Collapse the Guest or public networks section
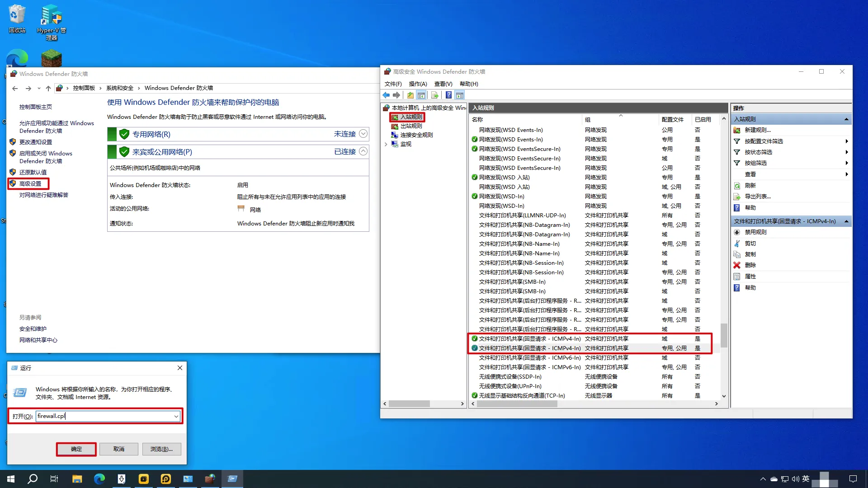 363,151
